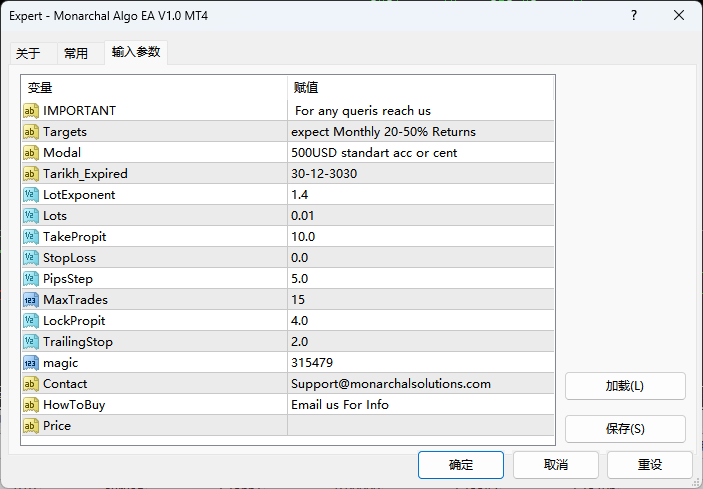The width and height of the screenshot is (703, 489).
Task: Click the string icon beside Contact
Action: pyautogui.click(x=31, y=384)
